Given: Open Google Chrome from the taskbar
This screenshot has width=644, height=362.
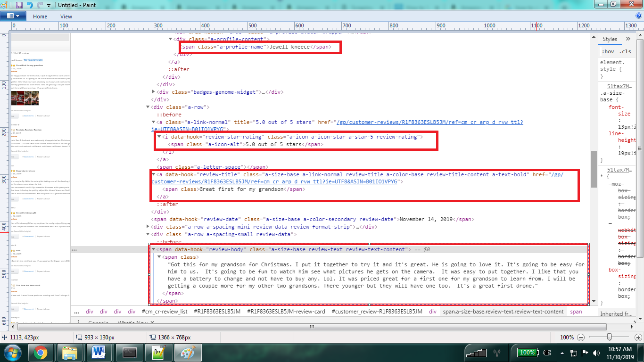Looking at the screenshot, I should (41, 352).
